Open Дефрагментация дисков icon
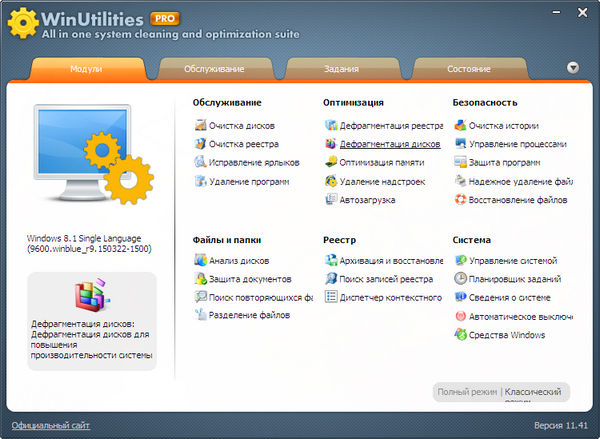 pos(331,144)
